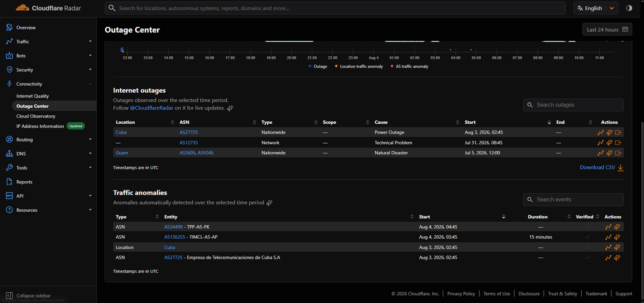
Task: Click the Download CSV link
Action: [x=597, y=167]
